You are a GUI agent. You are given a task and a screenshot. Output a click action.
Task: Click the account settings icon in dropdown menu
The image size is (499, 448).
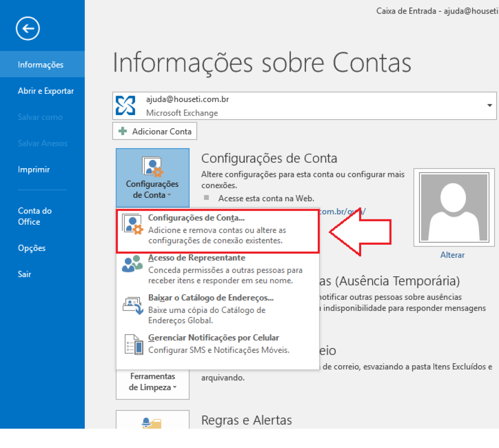[133, 225]
